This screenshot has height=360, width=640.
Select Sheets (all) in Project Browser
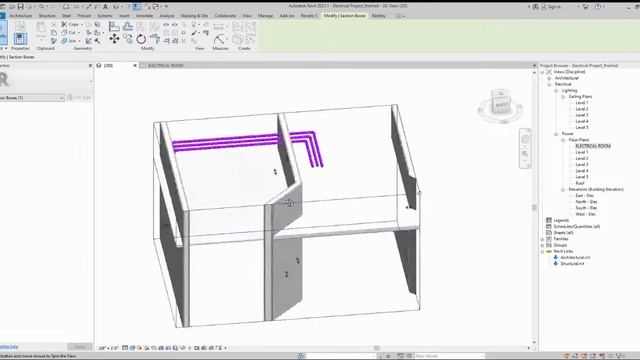tap(563, 233)
